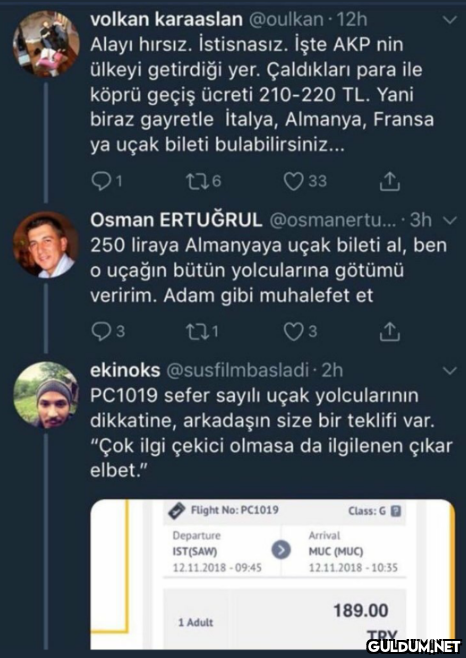Like volkan karaaslan's tweet
This screenshot has width=466, height=658.
coord(293,181)
